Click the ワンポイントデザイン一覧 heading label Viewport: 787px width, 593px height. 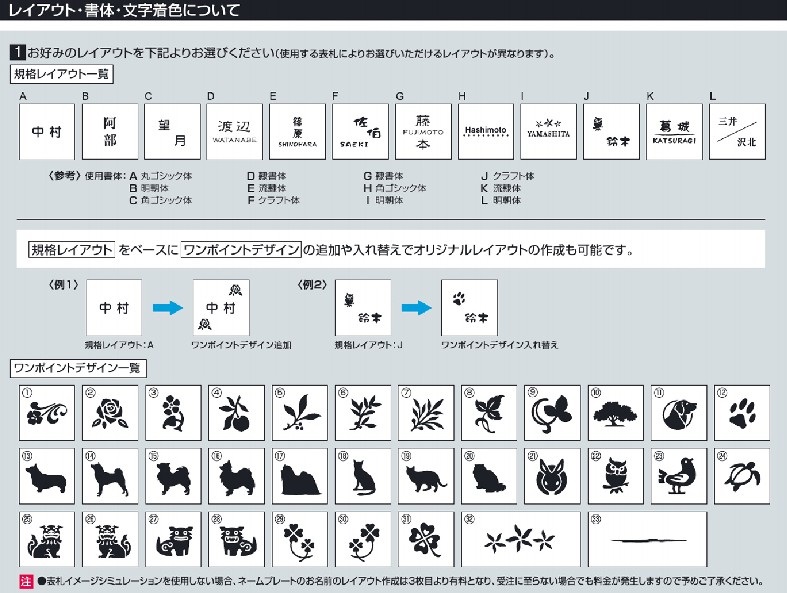(74, 369)
